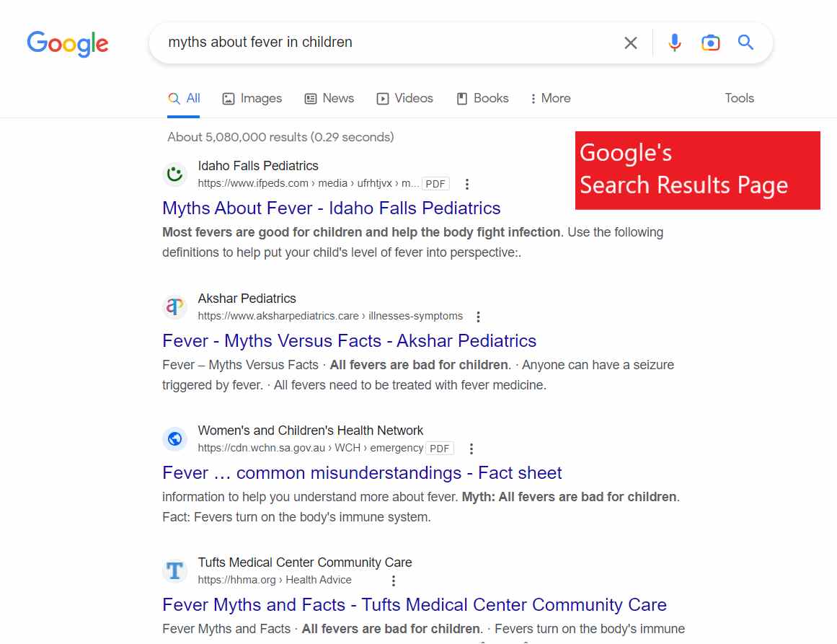Open search Tools options
Viewport: 837px width, 644px height.
coord(739,98)
